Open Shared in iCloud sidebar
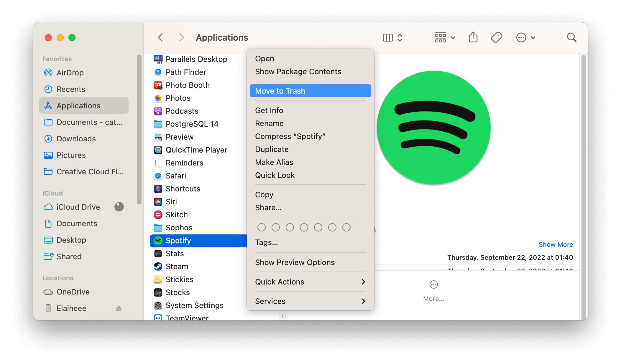Image resolution: width=621 pixels, height=364 pixels. 84,257
